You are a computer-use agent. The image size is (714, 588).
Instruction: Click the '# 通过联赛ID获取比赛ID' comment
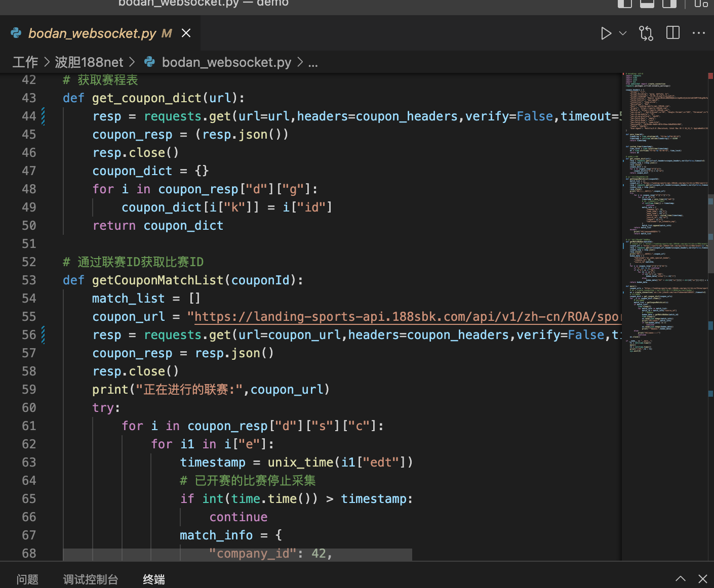133,262
